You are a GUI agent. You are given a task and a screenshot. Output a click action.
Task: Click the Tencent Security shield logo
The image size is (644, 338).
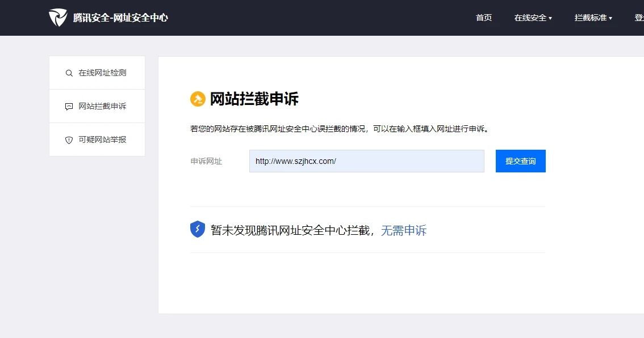[58, 18]
